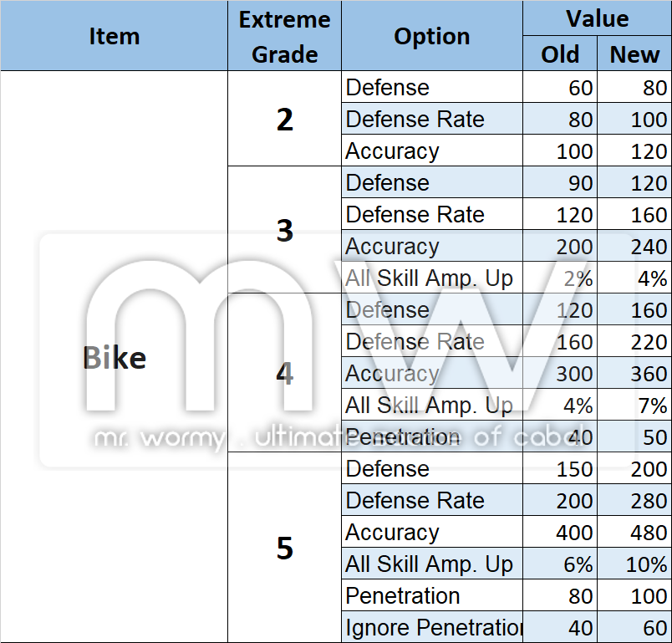Screen dimensions: 672x643
Task: Click grade 5 All Skill Amp. Up cell
Action: coord(431,564)
